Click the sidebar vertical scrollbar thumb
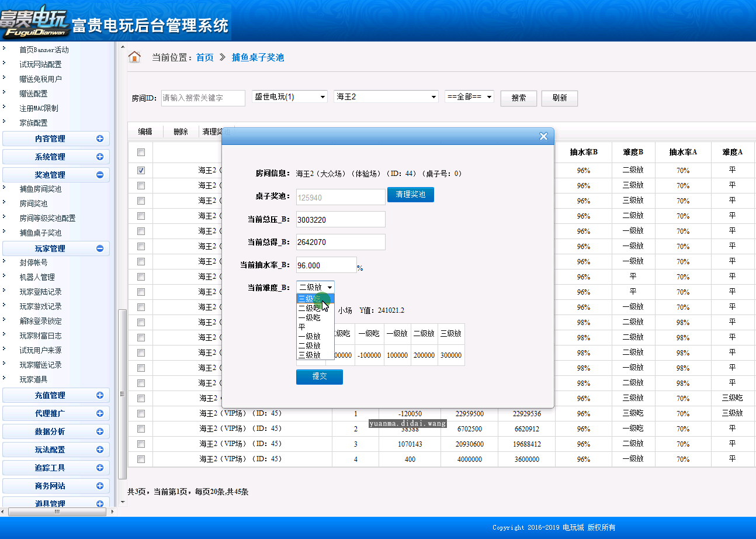 pos(123,395)
